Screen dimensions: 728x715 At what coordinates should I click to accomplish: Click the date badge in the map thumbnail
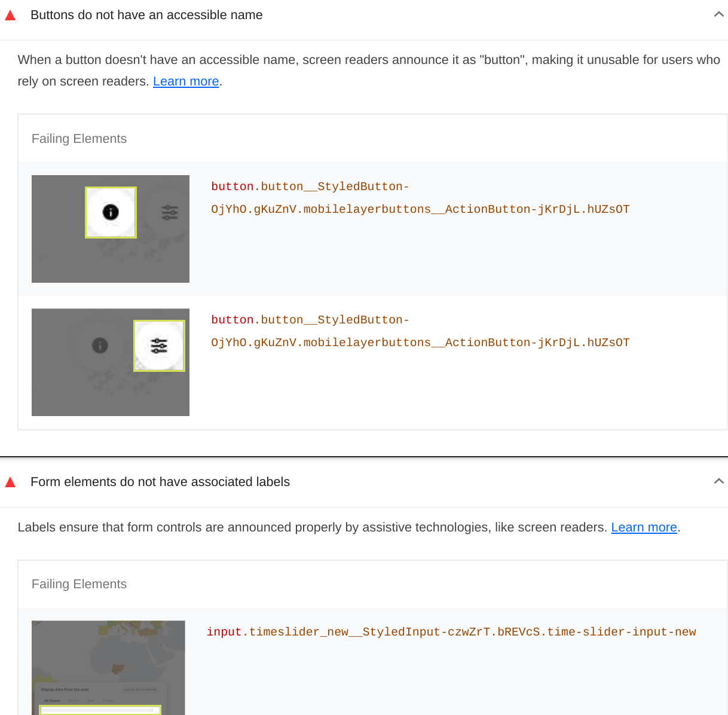pyautogui.click(x=141, y=689)
